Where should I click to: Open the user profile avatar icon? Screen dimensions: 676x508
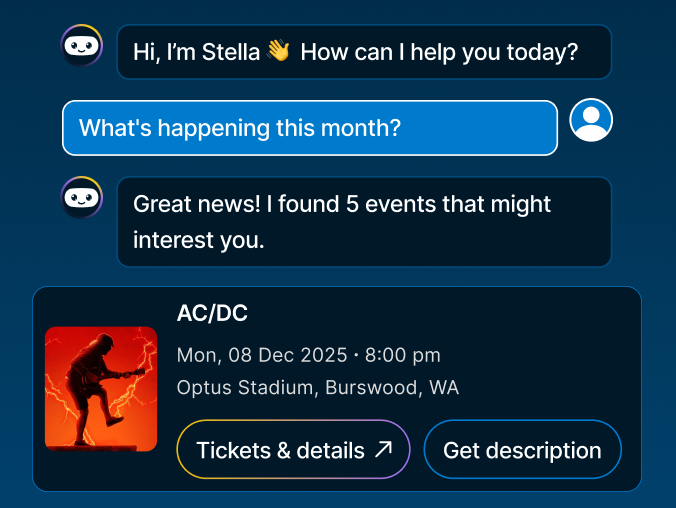591,121
